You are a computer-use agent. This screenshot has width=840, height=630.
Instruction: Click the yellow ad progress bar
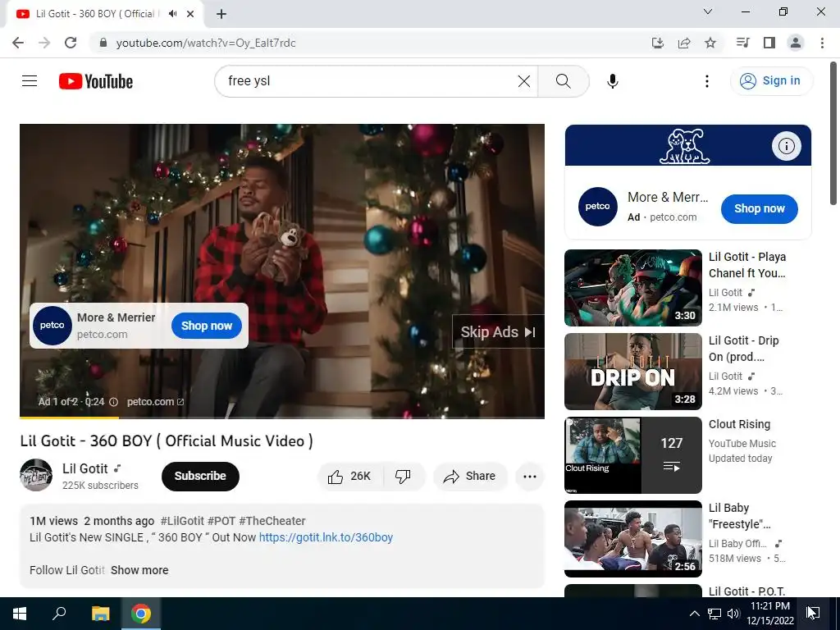click(69, 418)
